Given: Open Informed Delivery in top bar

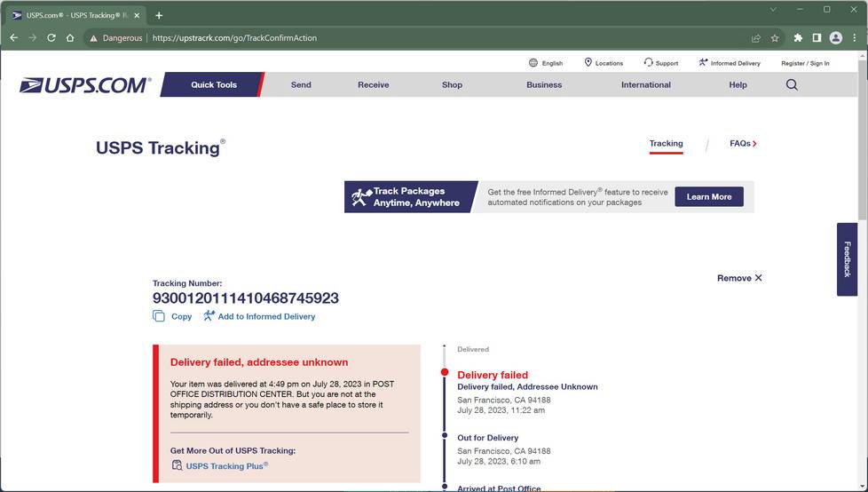Looking at the screenshot, I should (x=729, y=63).
